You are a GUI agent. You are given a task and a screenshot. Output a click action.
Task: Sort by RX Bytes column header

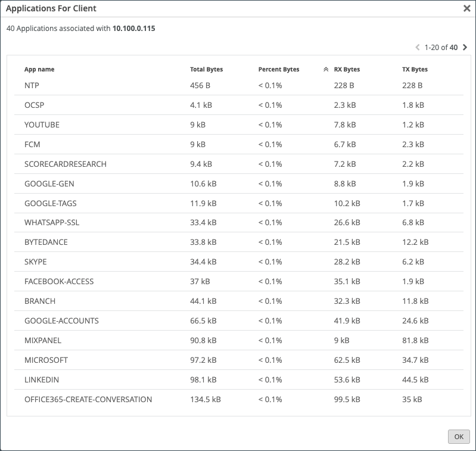point(347,69)
